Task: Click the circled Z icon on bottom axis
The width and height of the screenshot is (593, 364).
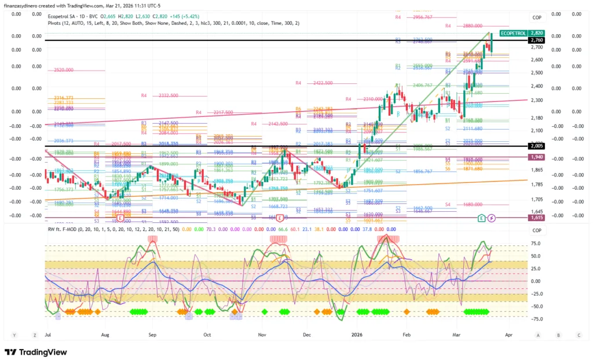Action: pos(36,335)
